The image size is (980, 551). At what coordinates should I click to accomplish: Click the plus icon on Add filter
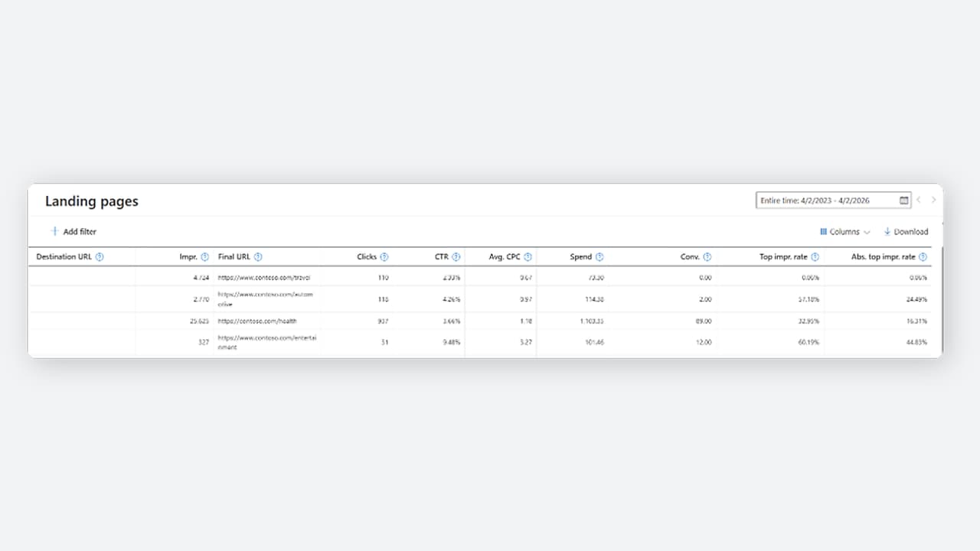(54, 231)
